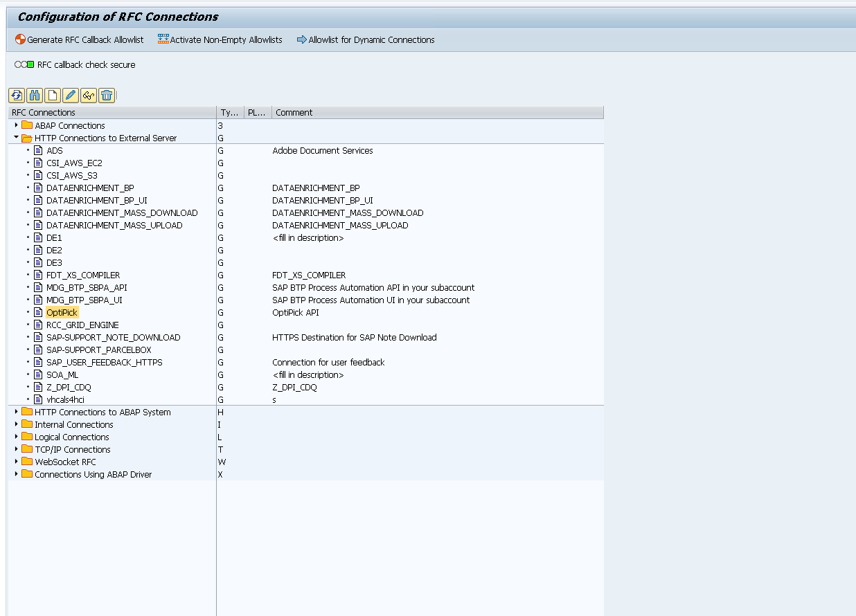Viewport: 856px width, 616px height.
Task: Open Allowlist for Dynamic Connections
Action: [366, 40]
